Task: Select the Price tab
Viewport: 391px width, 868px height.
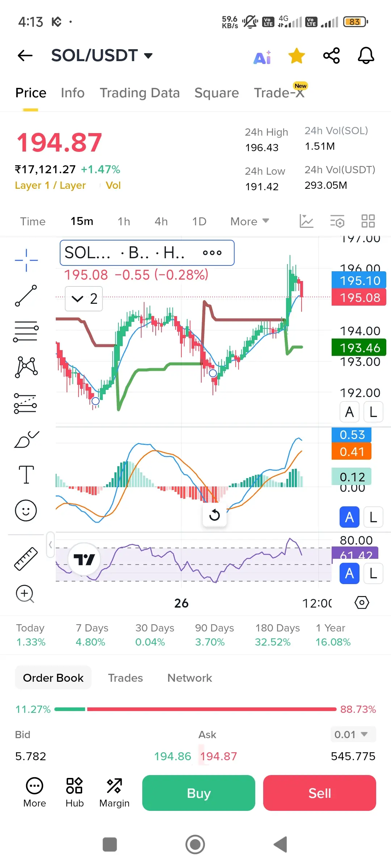Action: (31, 93)
